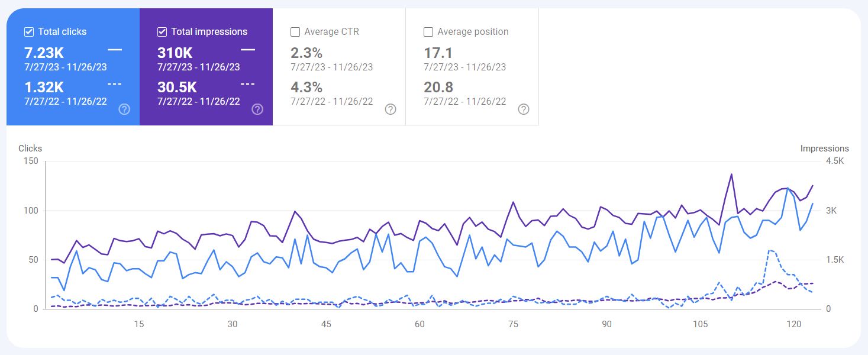Viewport: 868px width, 355px height.
Task: Click the dashed line legend beside 1.32K
Action: 115,84
